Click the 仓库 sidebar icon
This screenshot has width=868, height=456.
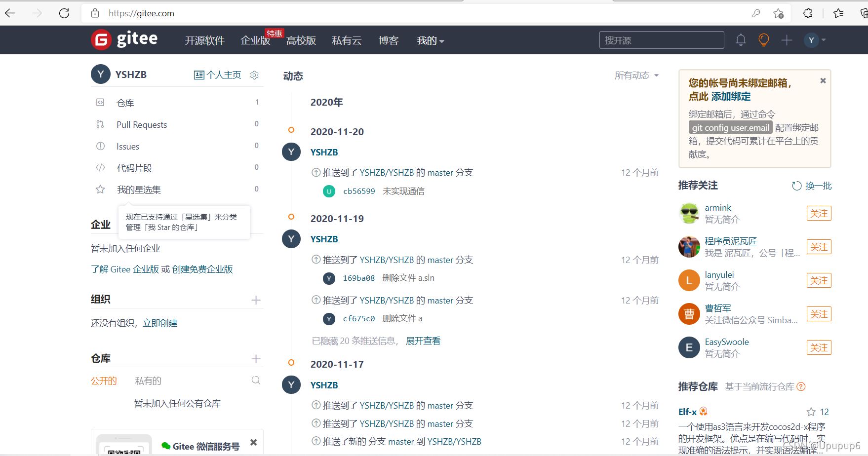click(100, 103)
